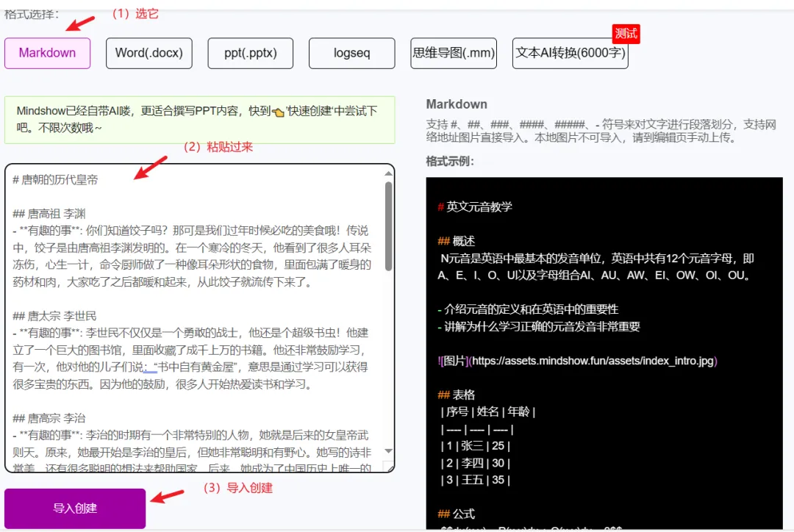The height and width of the screenshot is (532, 794).
Task: Select the Markdown format option
Action: (47, 53)
